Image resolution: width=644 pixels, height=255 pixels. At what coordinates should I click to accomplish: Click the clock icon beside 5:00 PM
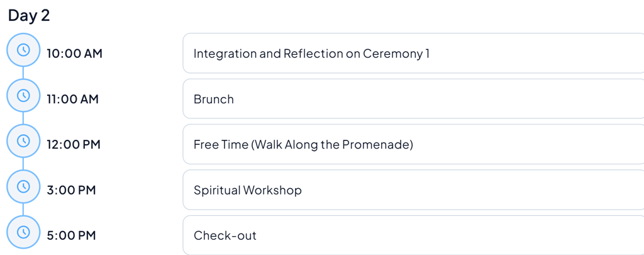coord(23,232)
